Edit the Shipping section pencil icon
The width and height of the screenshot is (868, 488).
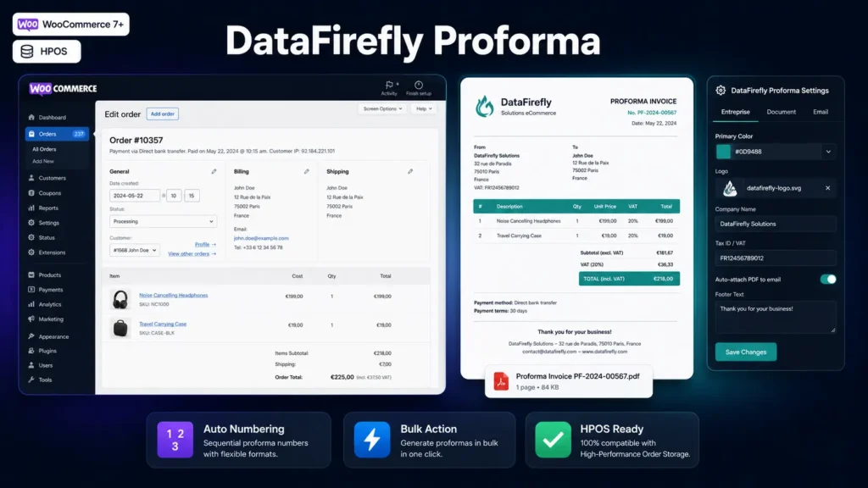point(410,171)
